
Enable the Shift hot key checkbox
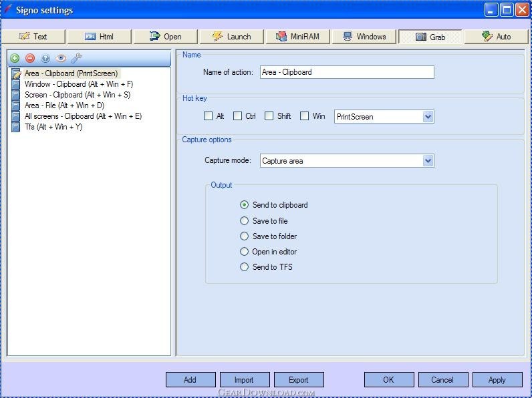pyautogui.click(x=269, y=116)
